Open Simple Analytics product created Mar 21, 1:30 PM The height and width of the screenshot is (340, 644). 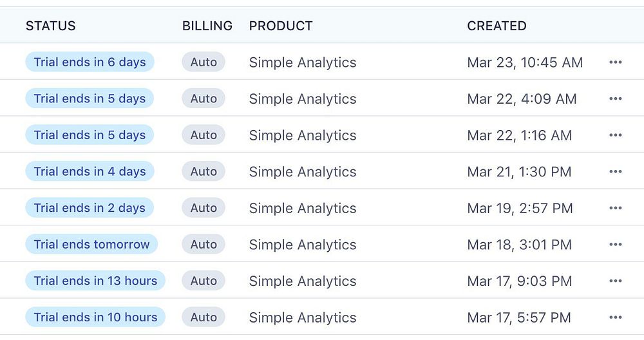coord(303,172)
